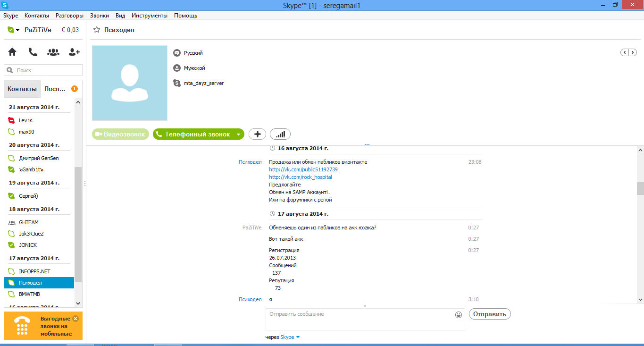Open the Вид menu

tap(120, 16)
